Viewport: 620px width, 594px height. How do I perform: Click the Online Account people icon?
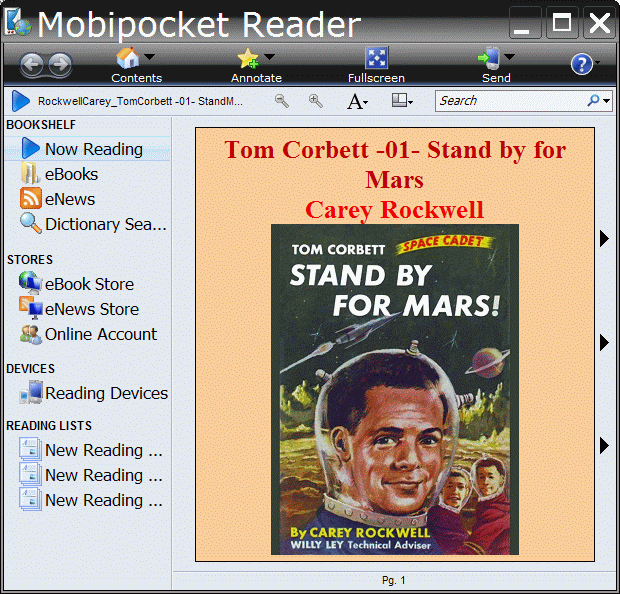pos(31,334)
